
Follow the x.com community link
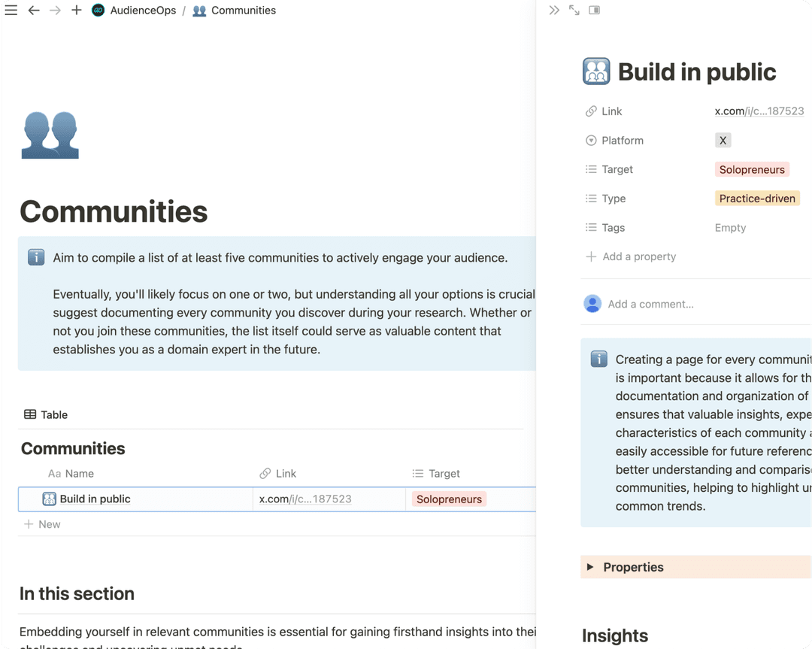pyautogui.click(x=759, y=111)
